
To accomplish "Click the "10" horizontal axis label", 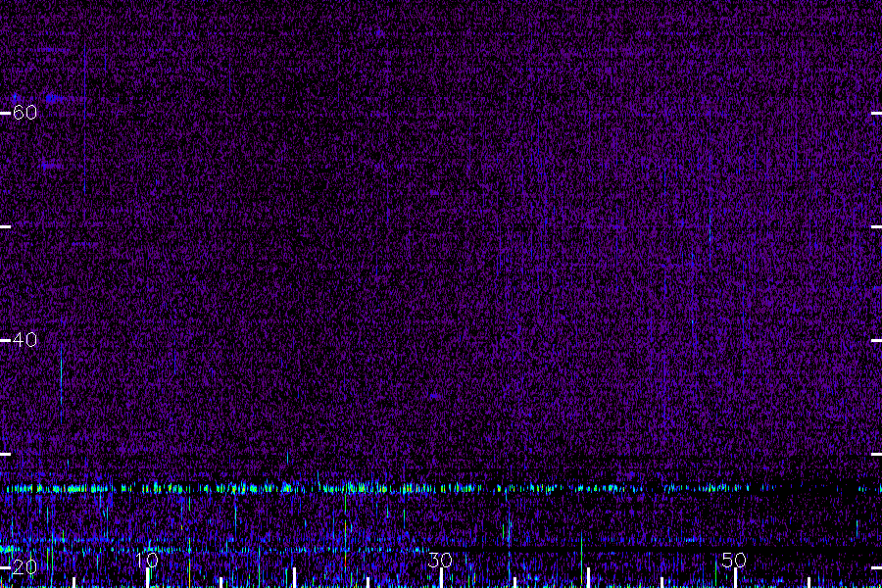I will pos(147,560).
